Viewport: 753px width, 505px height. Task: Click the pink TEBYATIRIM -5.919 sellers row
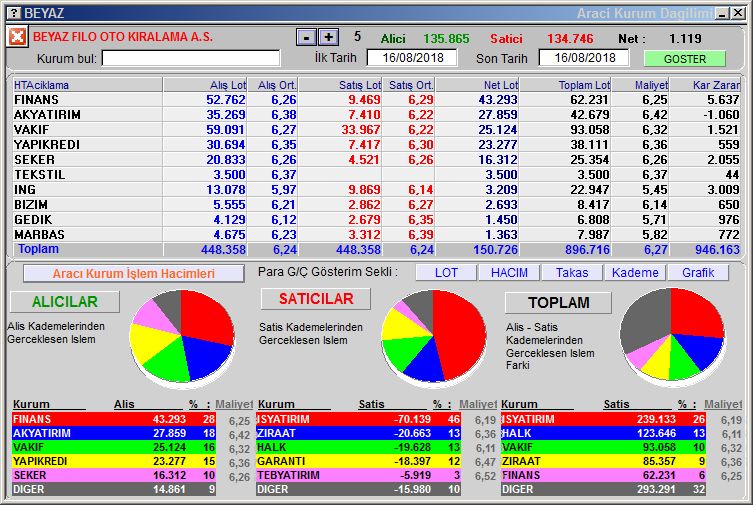coord(359,475)
